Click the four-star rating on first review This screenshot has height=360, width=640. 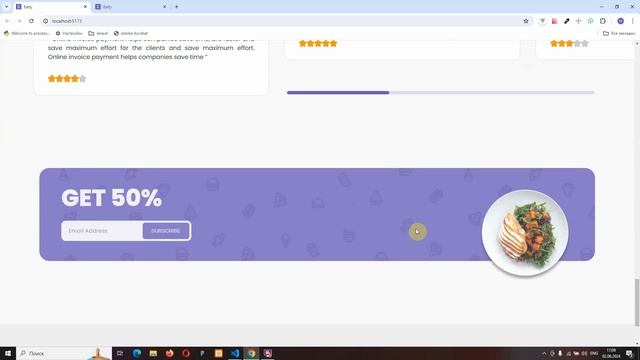point(67,79)
